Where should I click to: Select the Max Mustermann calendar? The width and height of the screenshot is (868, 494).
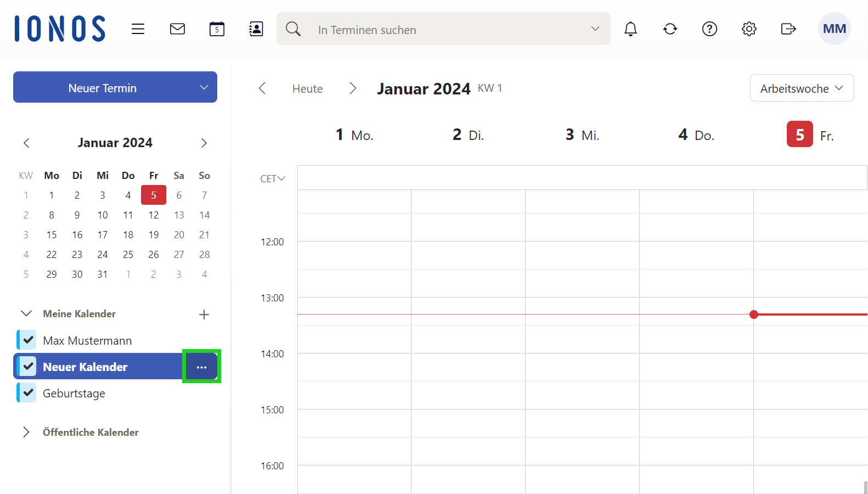click(x=87, y=341)
